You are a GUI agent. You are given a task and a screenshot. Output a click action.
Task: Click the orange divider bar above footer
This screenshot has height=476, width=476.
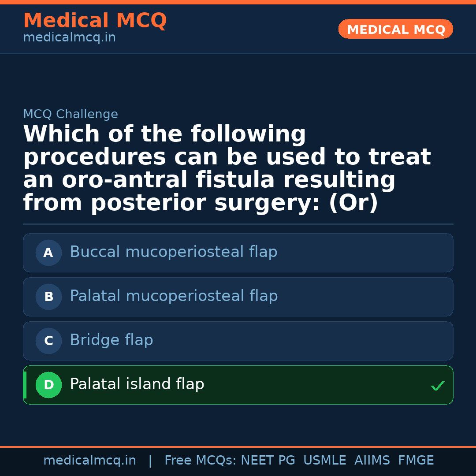(238, 446)
